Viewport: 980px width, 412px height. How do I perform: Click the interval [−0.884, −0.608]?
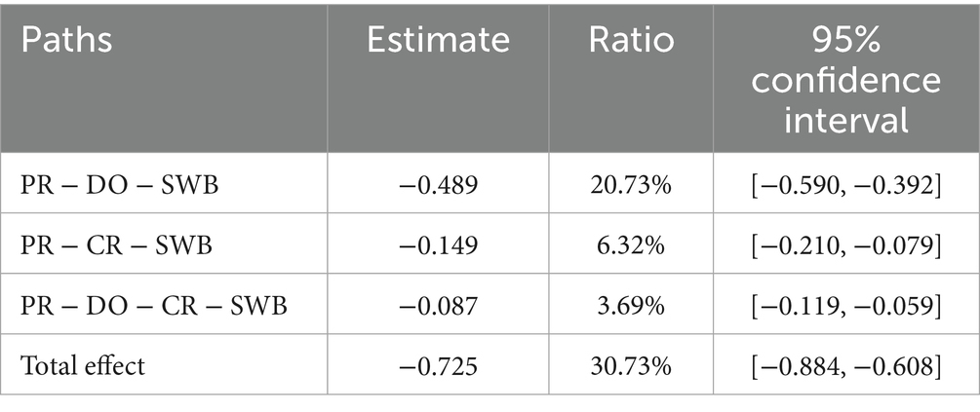click(x=846, y=366)
